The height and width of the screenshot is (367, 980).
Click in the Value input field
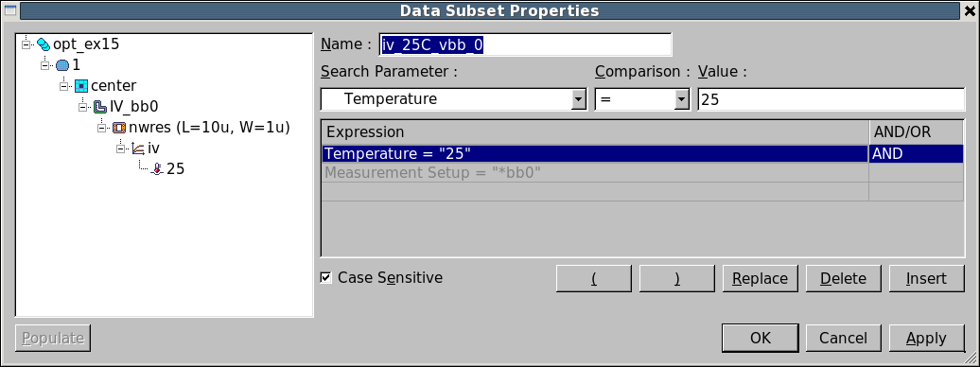(831, 99)
